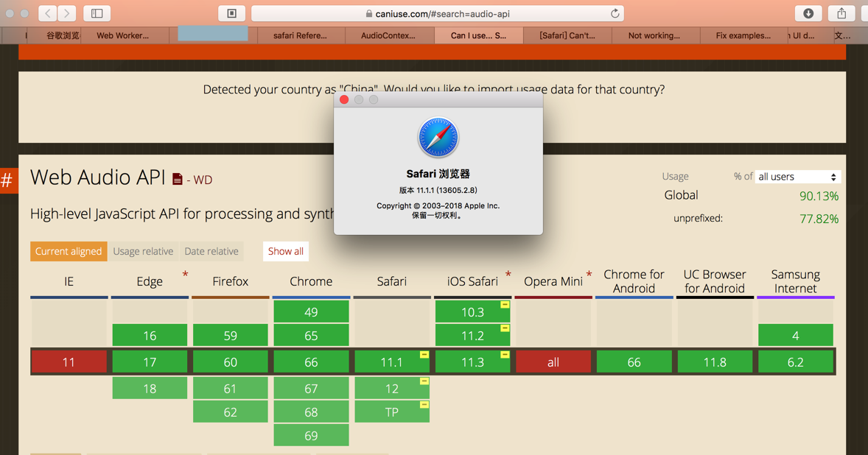Viewport: 868px width, 455px height.
Task: Click the yellow note flag on iOS Safari 11.3
Action: (505, 354)
